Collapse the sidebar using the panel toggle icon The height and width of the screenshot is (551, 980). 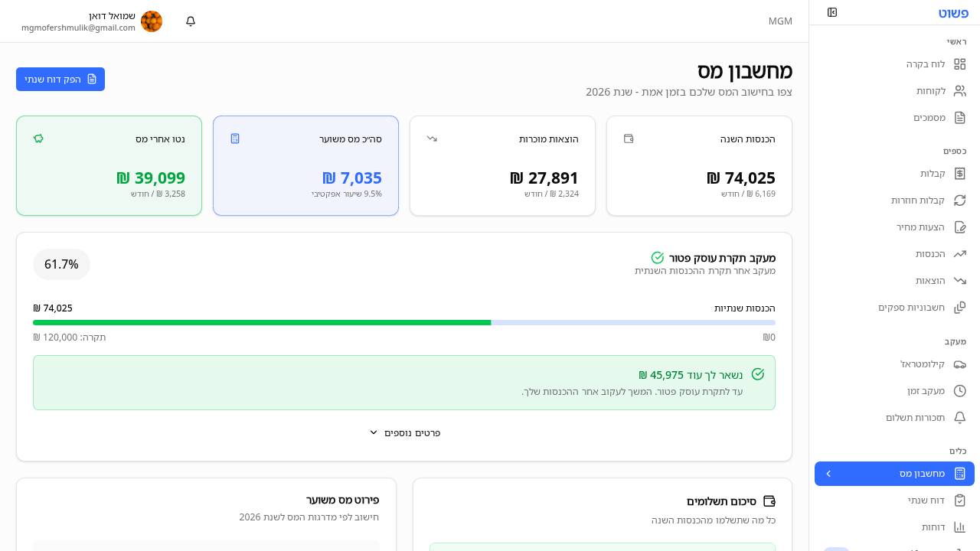(x=832, y=12)
